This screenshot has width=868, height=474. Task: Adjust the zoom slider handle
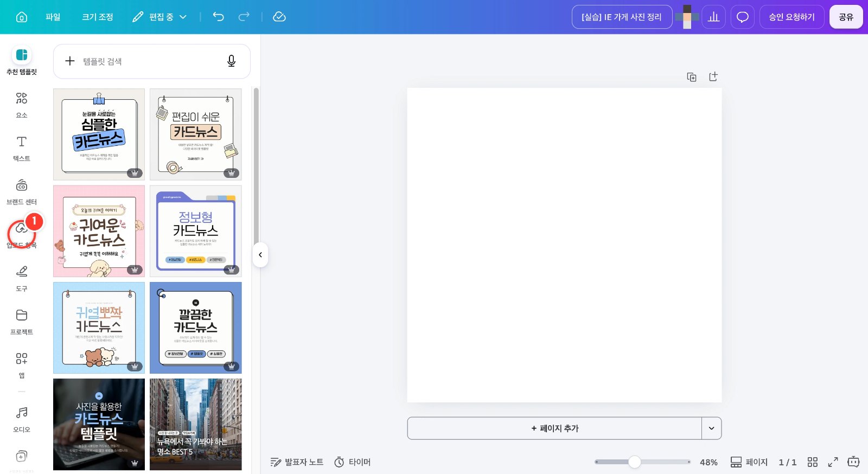[635, 462]
